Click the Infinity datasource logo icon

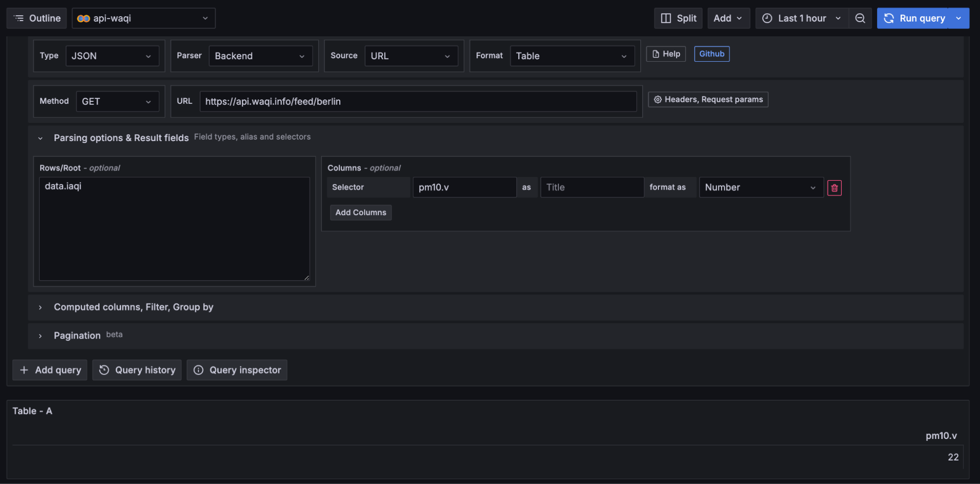click(84, 18)
